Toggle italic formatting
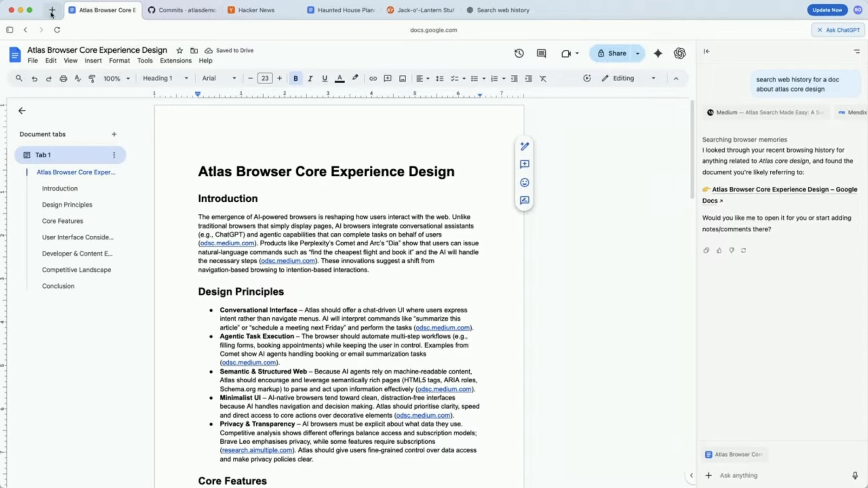 310,78
